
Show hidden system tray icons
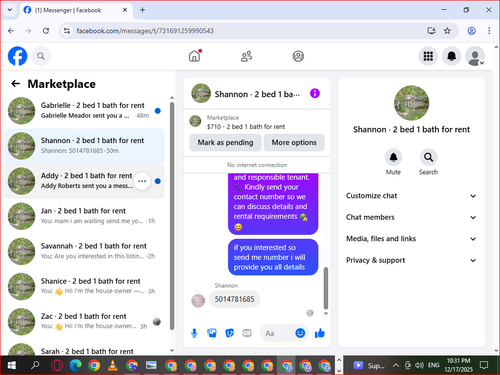point(396,366)
